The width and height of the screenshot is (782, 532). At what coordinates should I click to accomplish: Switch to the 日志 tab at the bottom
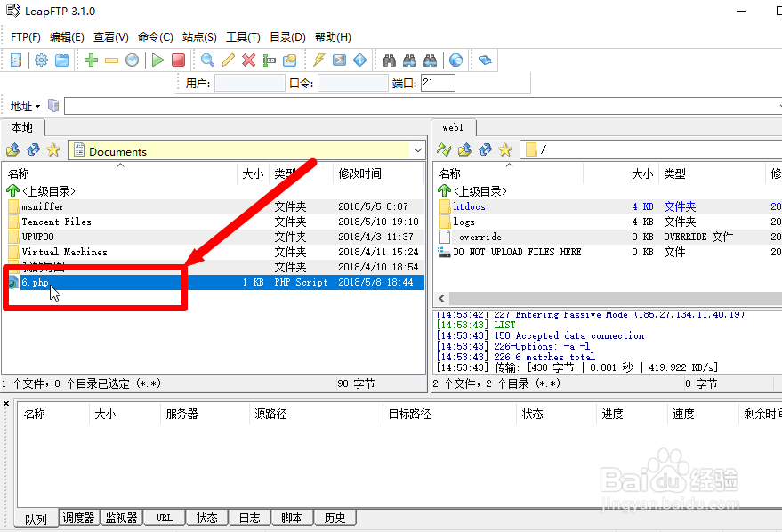click(x=249, y=517)
